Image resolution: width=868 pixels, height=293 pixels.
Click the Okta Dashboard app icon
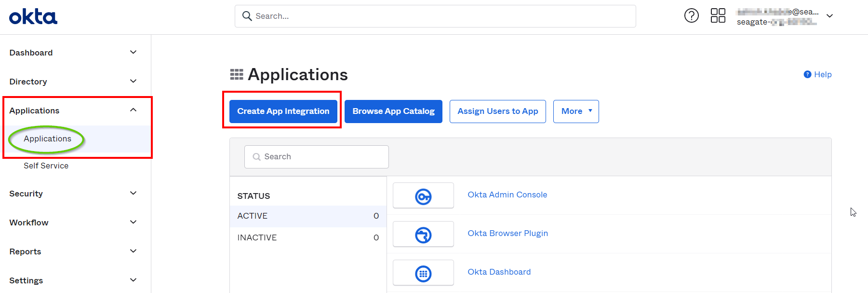pyautogui.click(x=423, y=273)
